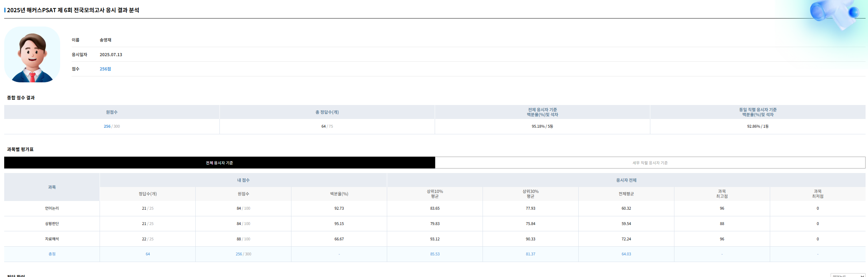The width and height of the screenshot is (868, 277).
Task: Switch to 전체 응시자 기준 tab
Action: coord(219,163)
